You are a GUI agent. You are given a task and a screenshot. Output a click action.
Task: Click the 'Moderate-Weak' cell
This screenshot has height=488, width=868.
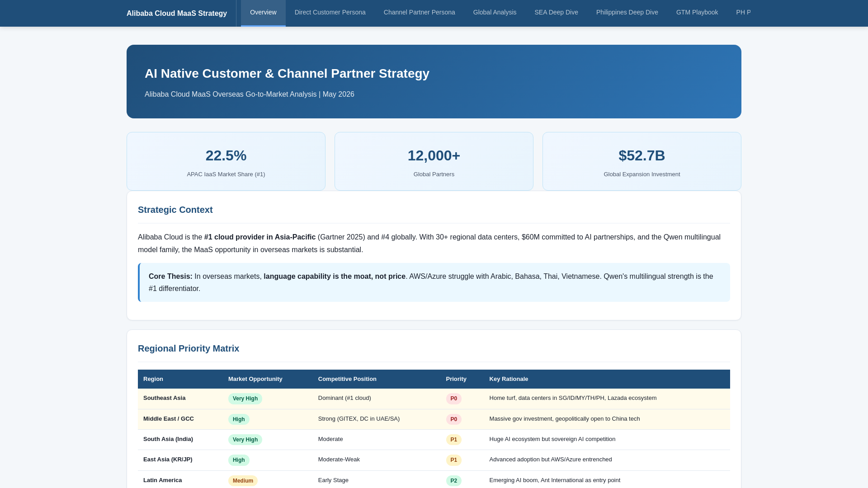[339, 460]
